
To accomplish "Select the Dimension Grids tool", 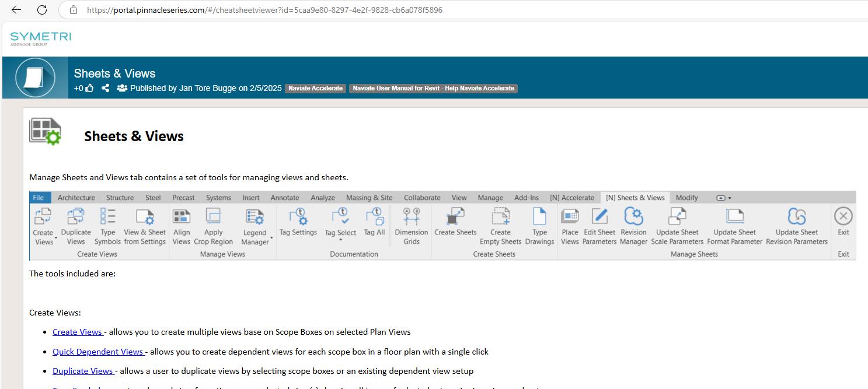I will point(412,217).
